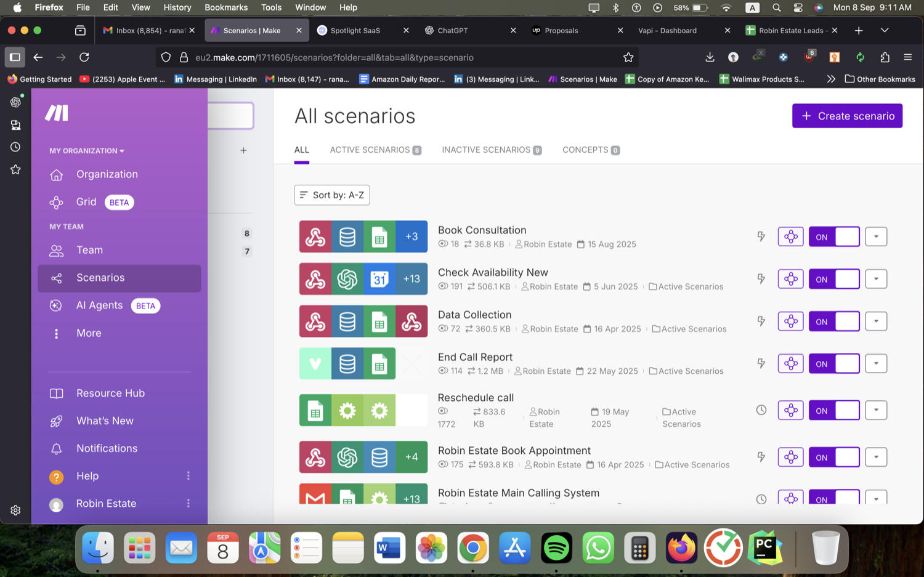Turn off Data Collection scenario switch
Viewport: 924px width, 577px height.
click(834, 321)
